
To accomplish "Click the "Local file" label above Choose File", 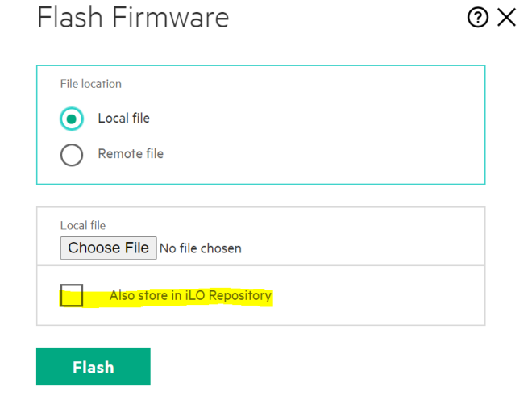I will pyautogui.click(x=83, y=226).
